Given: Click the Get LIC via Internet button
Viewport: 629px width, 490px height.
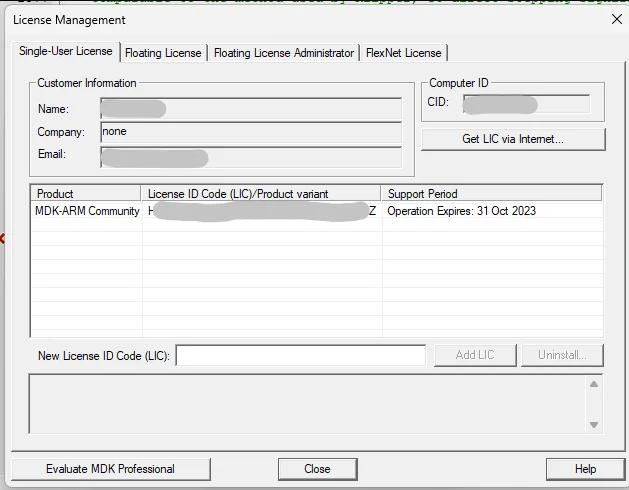Looking at the screenshot, I should pos(513,139).
